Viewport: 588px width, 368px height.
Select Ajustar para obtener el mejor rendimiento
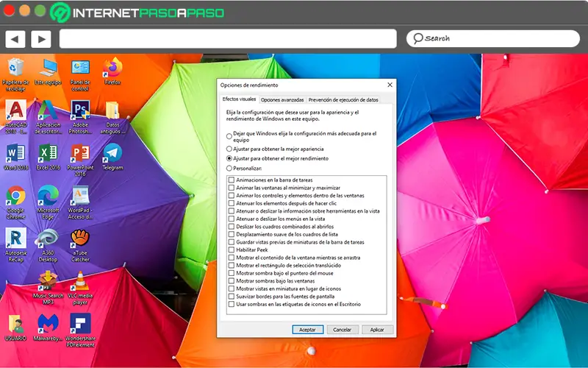coord(229,158)
